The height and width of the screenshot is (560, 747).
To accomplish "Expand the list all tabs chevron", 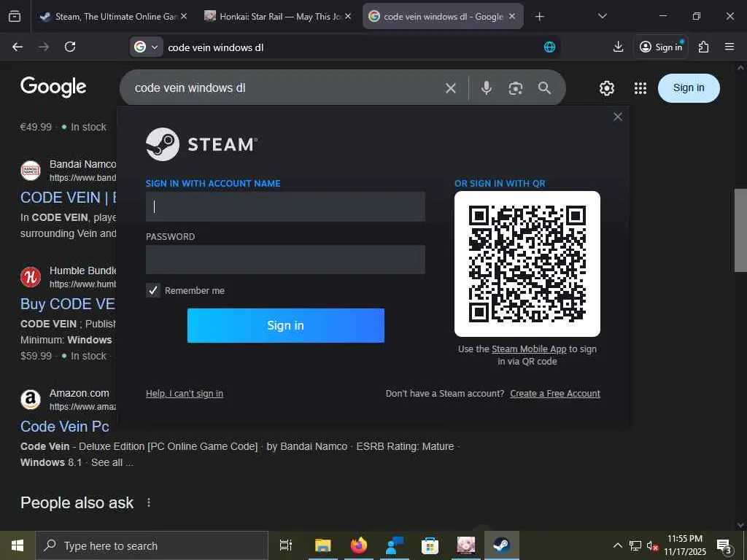I will 602,16.
